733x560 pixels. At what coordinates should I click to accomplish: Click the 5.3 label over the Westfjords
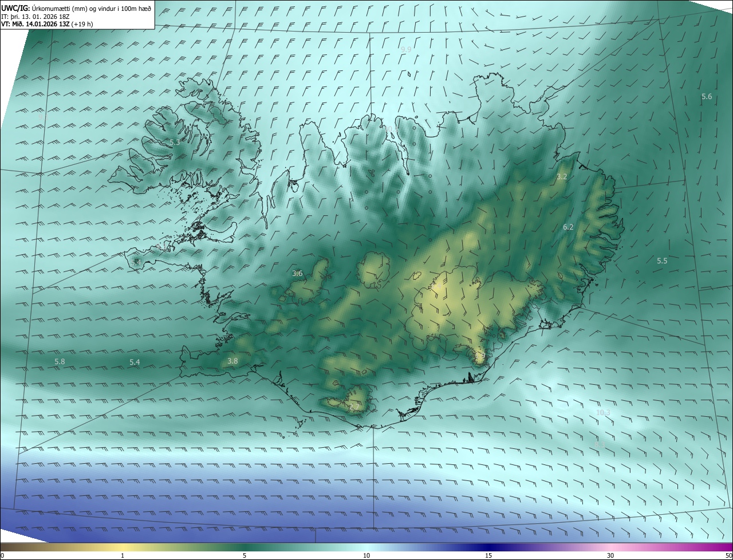(x=175, y=142)
